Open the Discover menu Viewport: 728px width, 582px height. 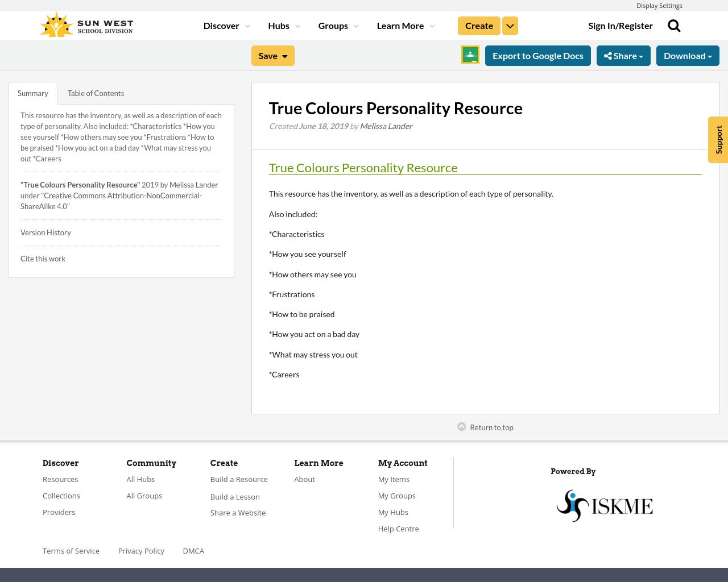coord(222,25)
